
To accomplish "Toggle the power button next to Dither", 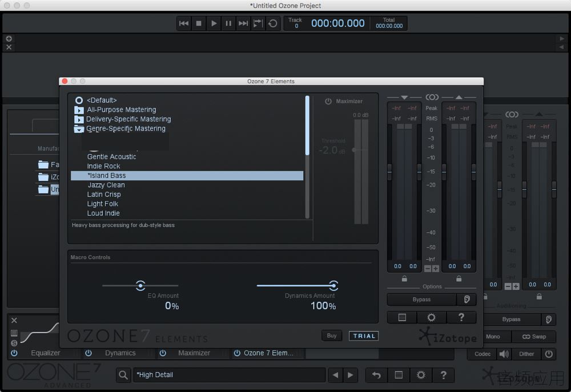I will [549, 354].
